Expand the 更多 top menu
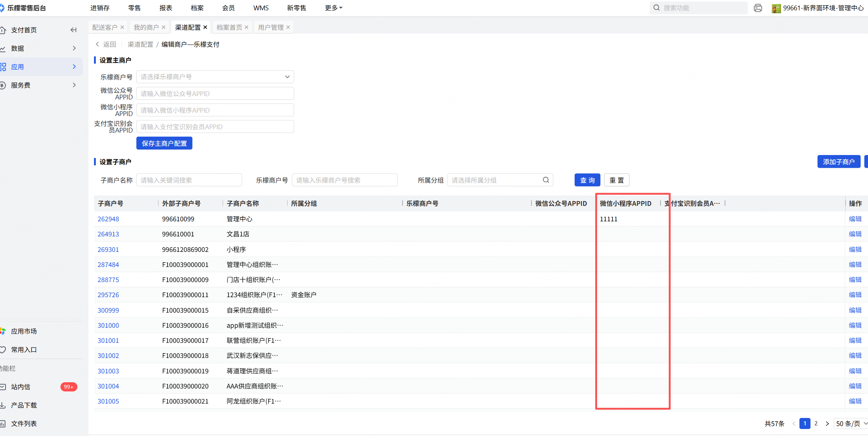 333,8
